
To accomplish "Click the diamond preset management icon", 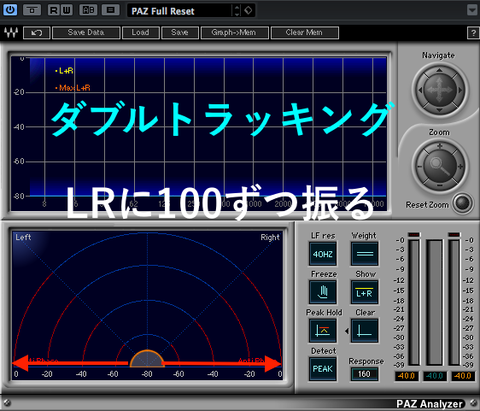I will pyautogui.click(x=248, y=10).
